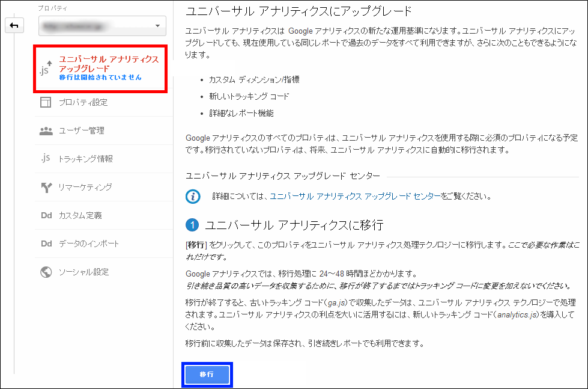Screen dimensions: 588x389
Task: Click the 新しいトラッキング コード bullet text
Action: point(249,97)
